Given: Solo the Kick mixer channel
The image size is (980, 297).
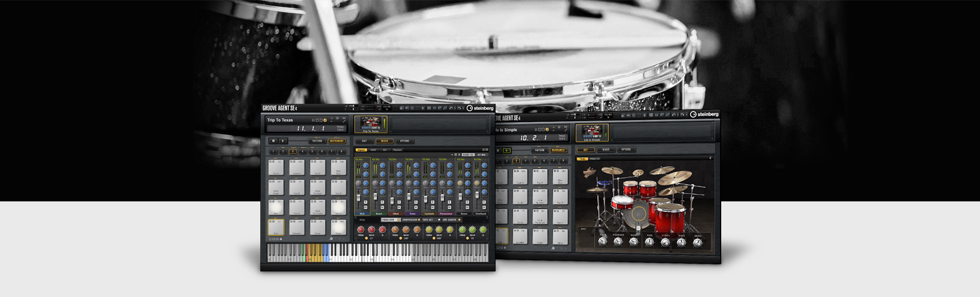Looking at the screenshot, I should tap(365, 202).
